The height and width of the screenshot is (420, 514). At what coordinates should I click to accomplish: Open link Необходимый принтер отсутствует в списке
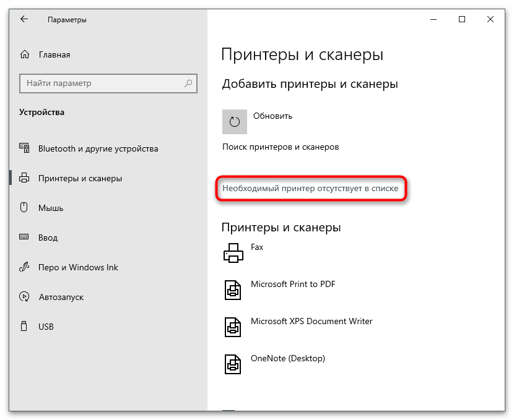click(311, 189)
